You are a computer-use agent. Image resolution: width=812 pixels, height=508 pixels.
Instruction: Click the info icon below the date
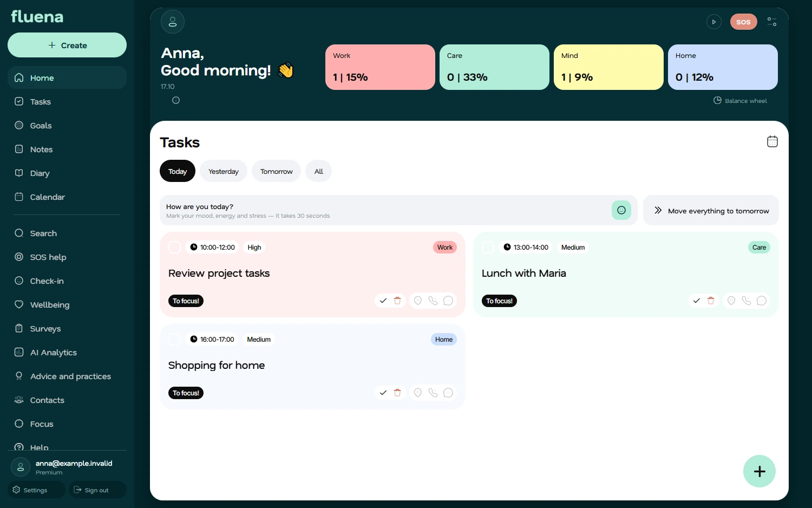coord(176,100)
